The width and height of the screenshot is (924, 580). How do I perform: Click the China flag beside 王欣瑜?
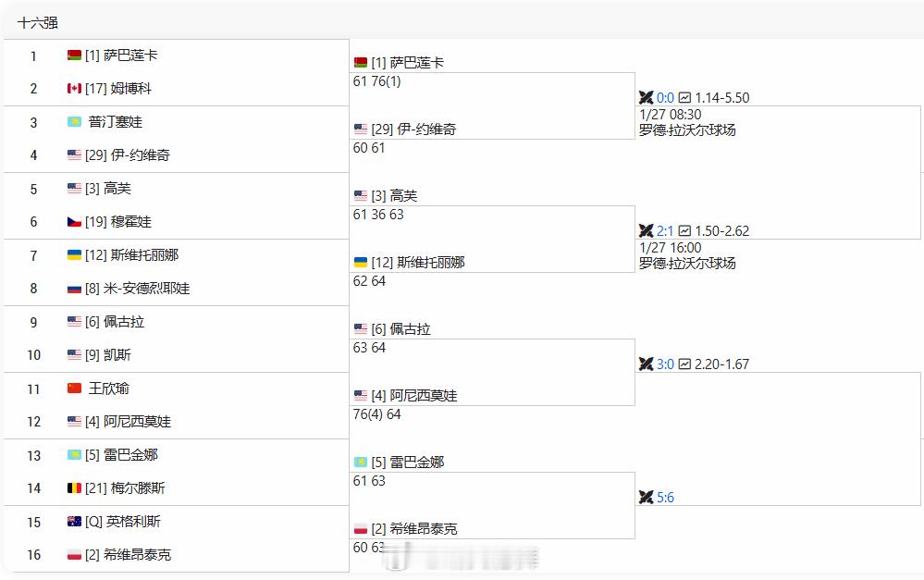76,389
